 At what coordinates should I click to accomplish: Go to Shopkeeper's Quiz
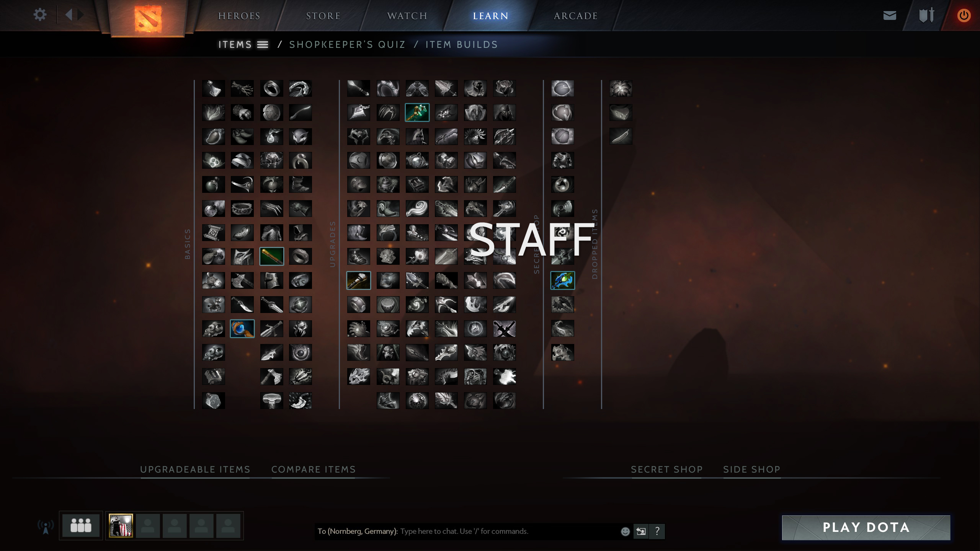[347, 45]
